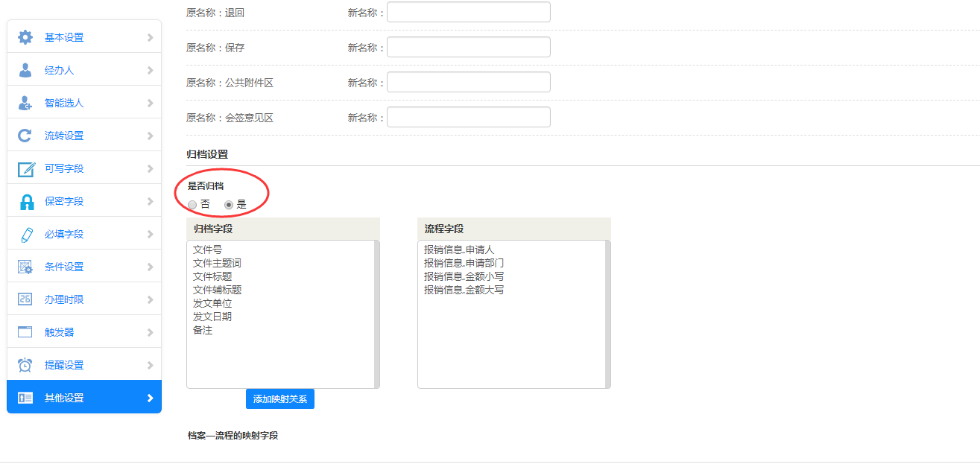The height and width of the screenshot is (470, 980).
Task: Click the person icon for 经办人
Action: [25, 70]
